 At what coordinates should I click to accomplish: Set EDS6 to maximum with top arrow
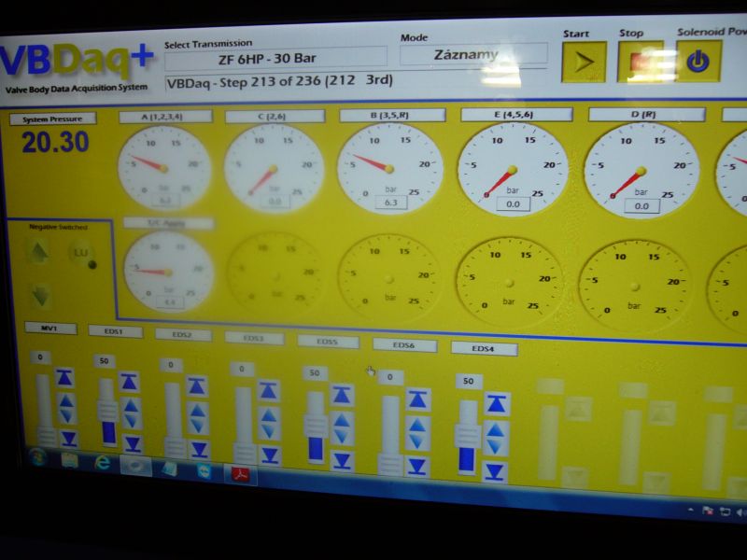(x=417, y=400)
